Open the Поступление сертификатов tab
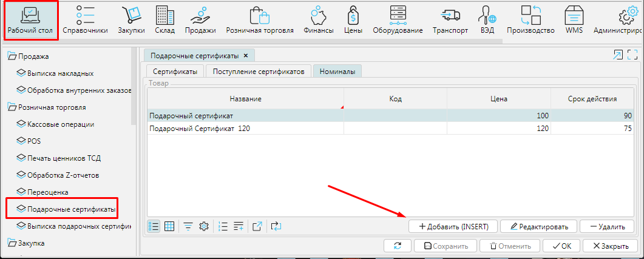The height and width of the screenshot is (259, 644). [x=259, y=71]
